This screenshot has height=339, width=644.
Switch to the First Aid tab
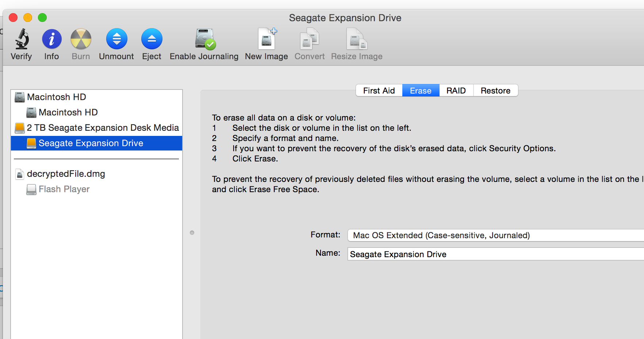click(379, 91)
